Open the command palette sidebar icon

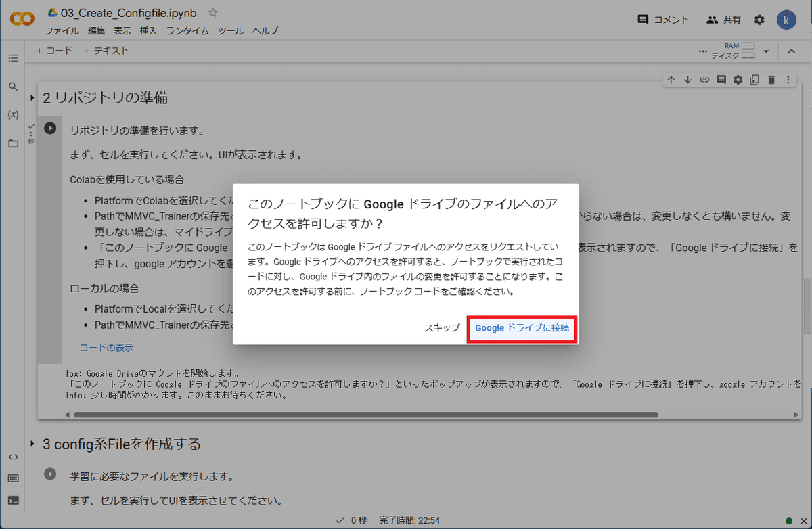tap(13, 478)
